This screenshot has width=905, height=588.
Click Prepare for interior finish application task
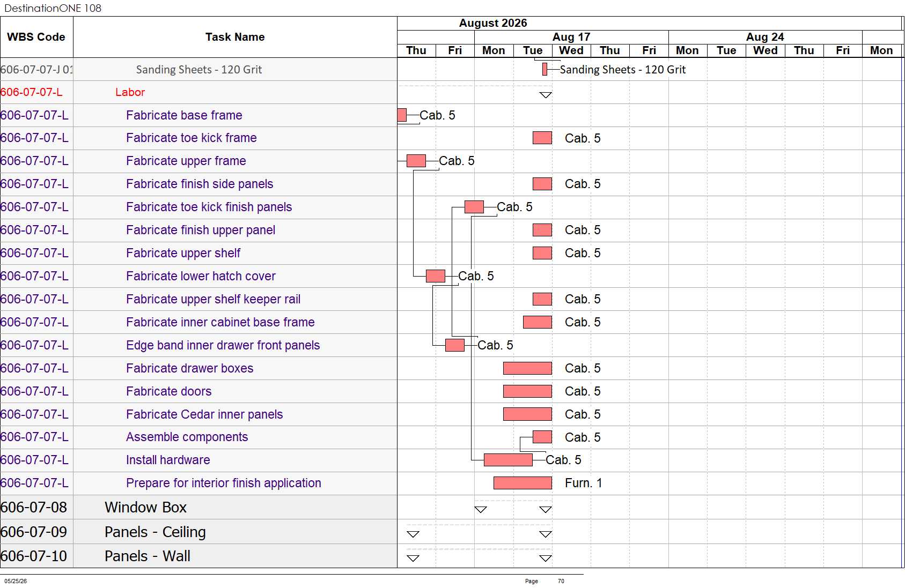[224, 483]
